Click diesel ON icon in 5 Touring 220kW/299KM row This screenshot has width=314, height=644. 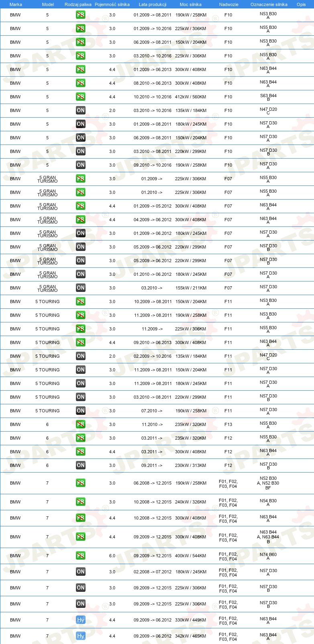(x=81, y=397)
